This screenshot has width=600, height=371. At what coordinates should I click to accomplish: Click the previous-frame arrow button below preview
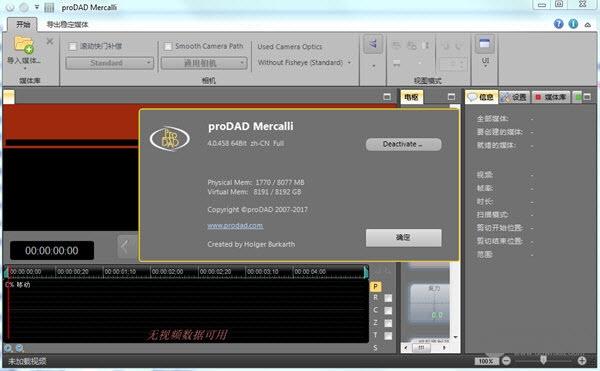click(x=127, y=247)
